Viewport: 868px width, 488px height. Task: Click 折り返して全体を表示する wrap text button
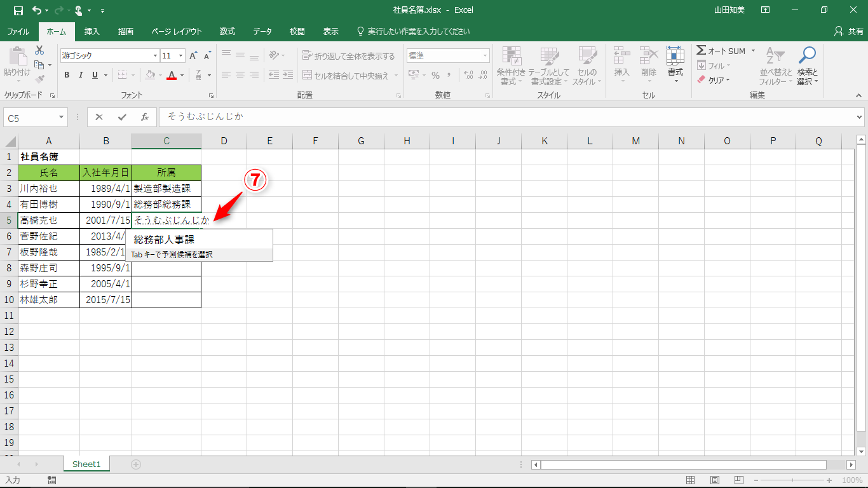click(349, 56)
